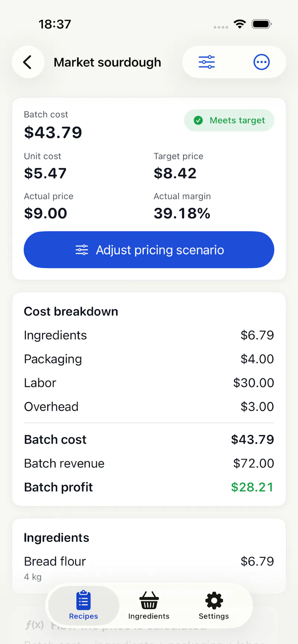Switch to the Ingredients tab
The width and height of the screenshot is (298, 644).
149,606
